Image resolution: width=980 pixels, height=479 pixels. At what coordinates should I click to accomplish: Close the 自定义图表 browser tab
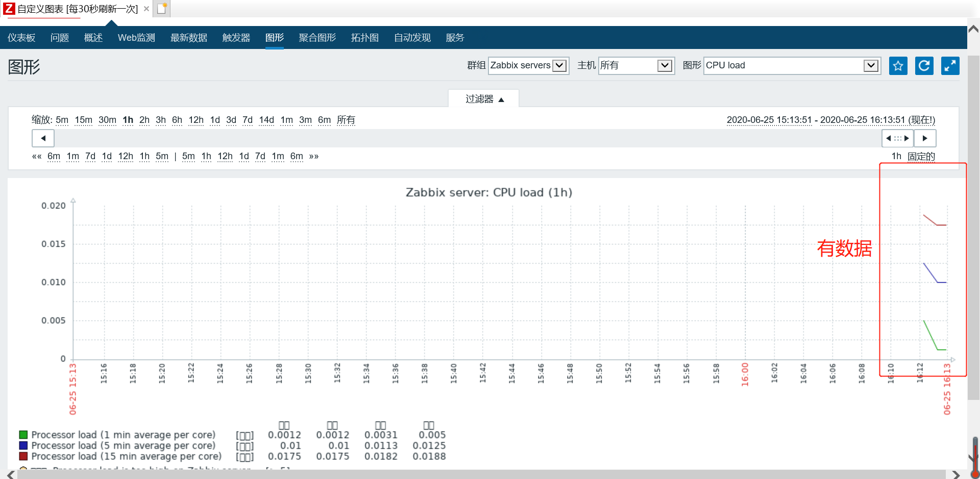pos(146,9)
